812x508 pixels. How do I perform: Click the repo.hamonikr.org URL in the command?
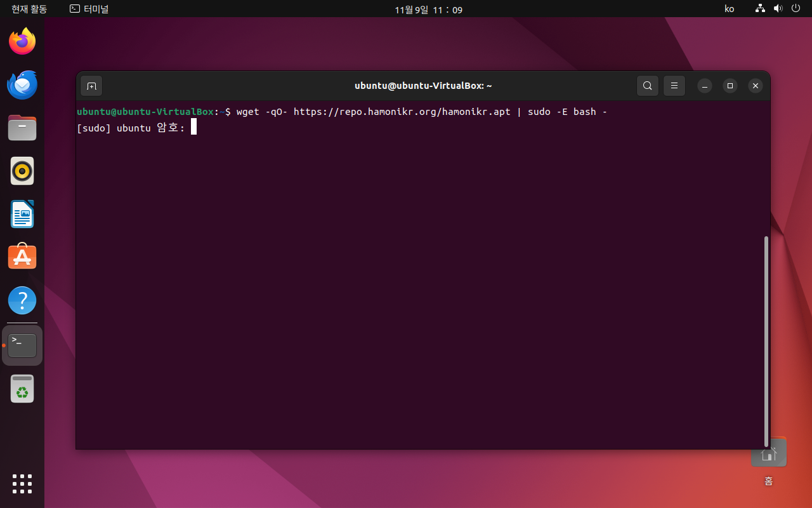coord(402,112)
